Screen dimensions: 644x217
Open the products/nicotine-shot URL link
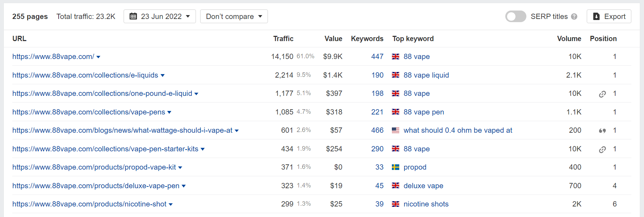pos(90,204)
